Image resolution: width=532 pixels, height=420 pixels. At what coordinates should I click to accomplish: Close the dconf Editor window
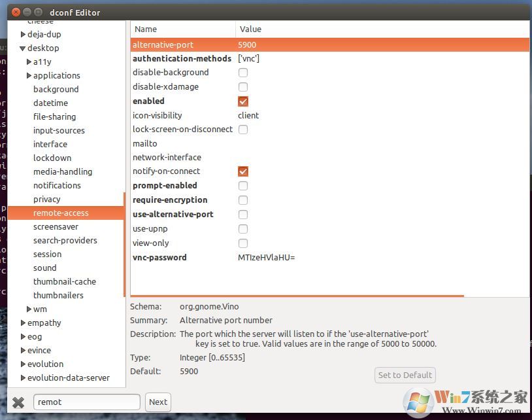[x=14, y=12]
